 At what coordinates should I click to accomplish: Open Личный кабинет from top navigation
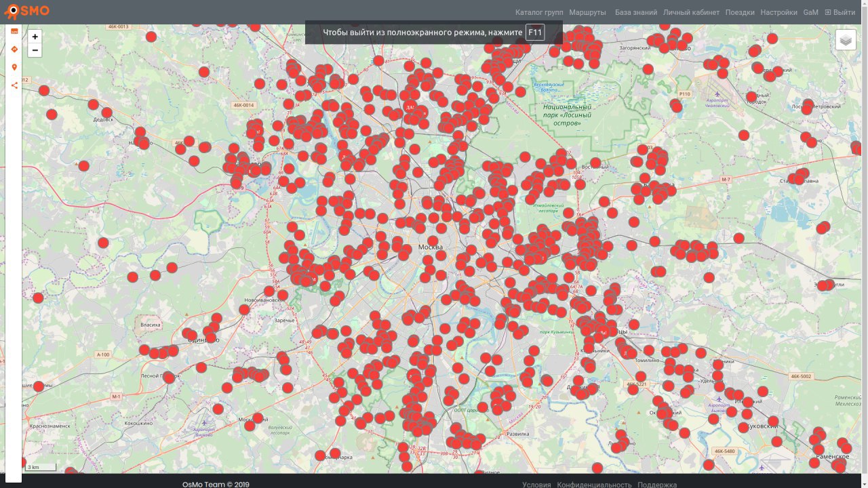click(691, 12)
